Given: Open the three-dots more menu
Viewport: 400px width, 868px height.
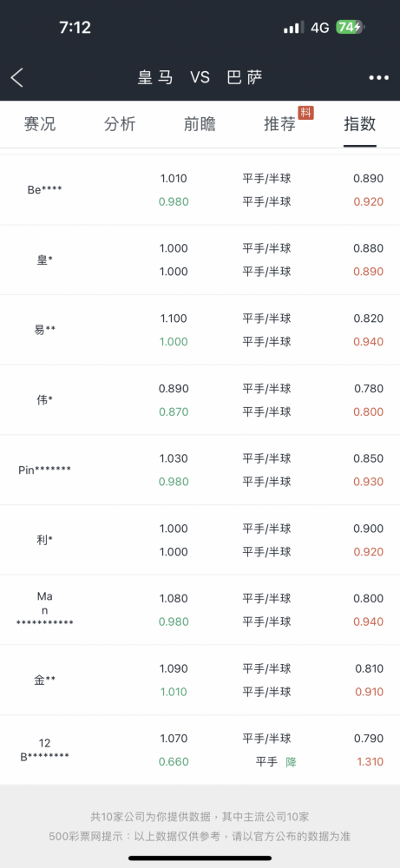Looking at the screenshot, I should (379, 78).
